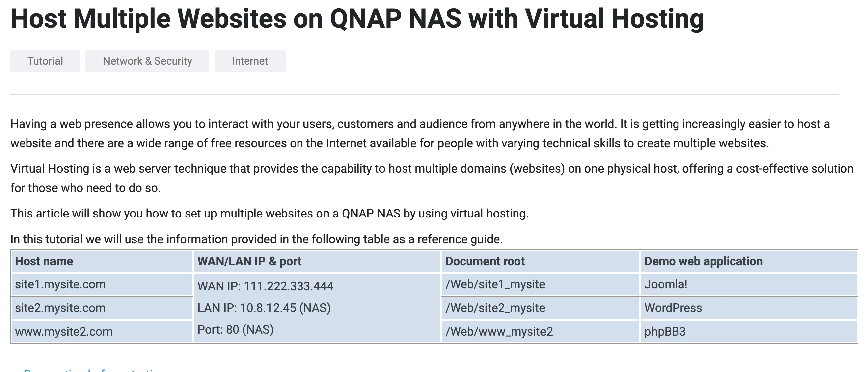Click the Document root column header

coord(485,261)
